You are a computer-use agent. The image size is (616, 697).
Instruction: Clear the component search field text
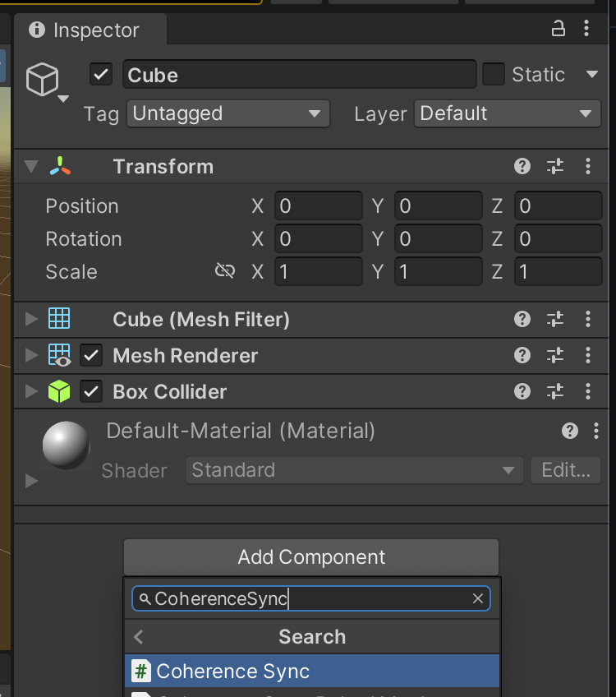(x=478, y=598)
